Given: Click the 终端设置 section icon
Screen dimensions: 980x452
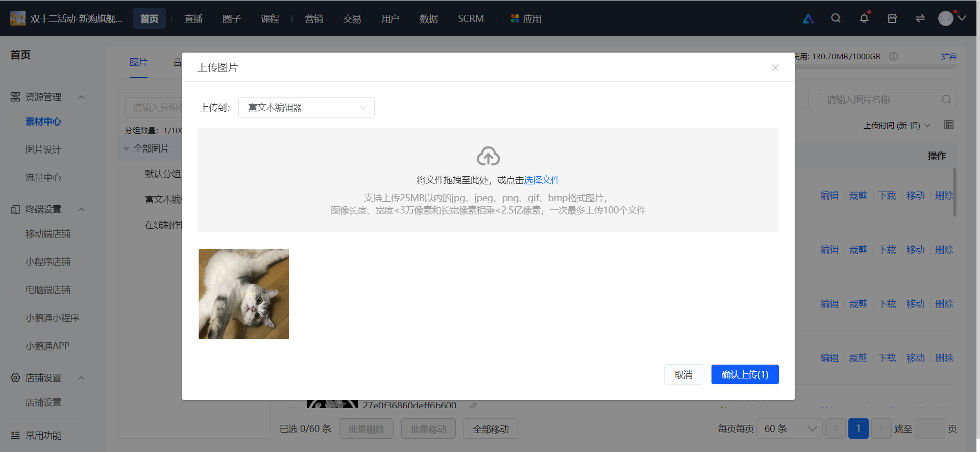Looking at the screenshot, I should [15, 209].
